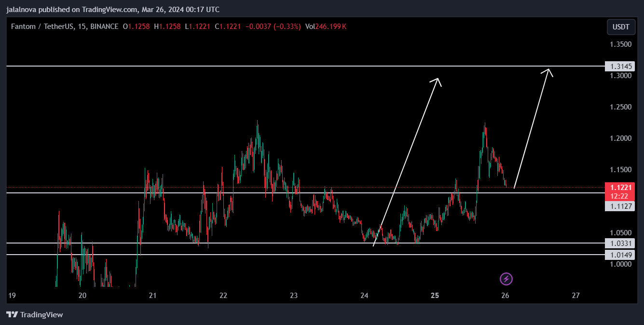This screenshot has width=644, height=325.
Task: Click the date label 27 on time axis
Action: [x=575, y=295]
